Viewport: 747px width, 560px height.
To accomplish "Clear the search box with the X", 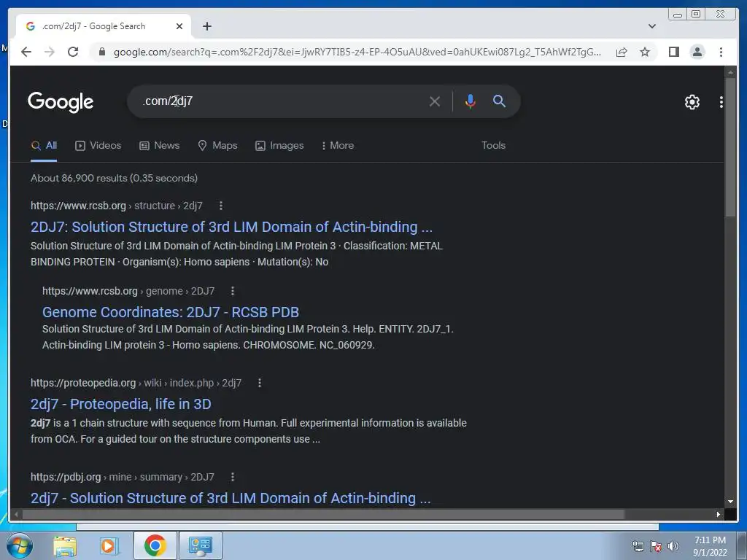I will point(435,101).
